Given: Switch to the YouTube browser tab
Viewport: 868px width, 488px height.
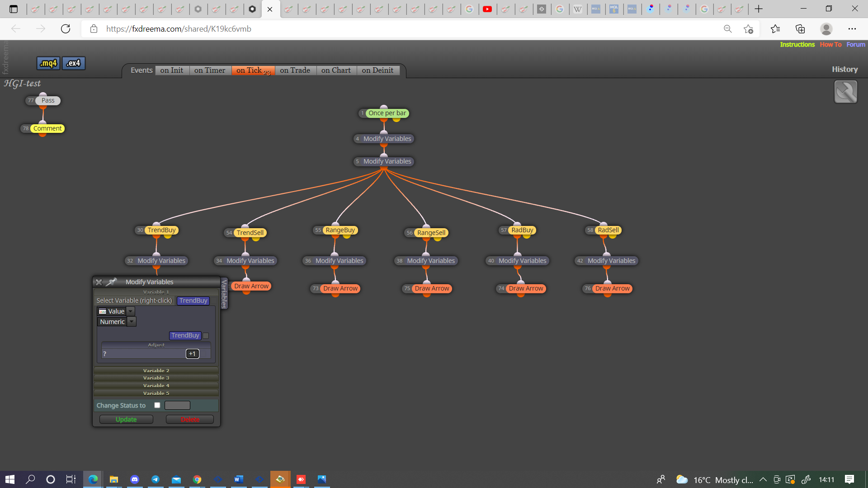Looking at the screenshot, I should pos(487,9).
